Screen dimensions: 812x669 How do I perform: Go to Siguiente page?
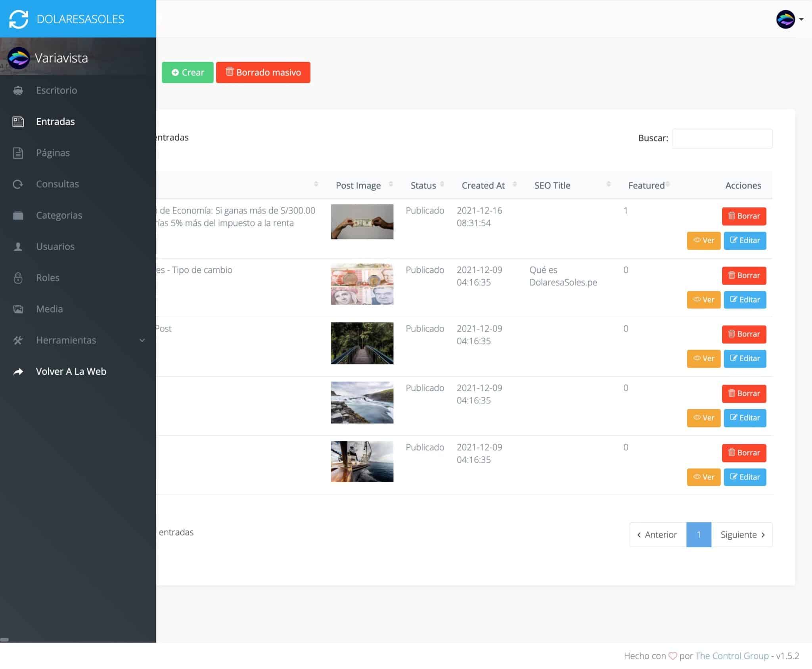point(742,535)
